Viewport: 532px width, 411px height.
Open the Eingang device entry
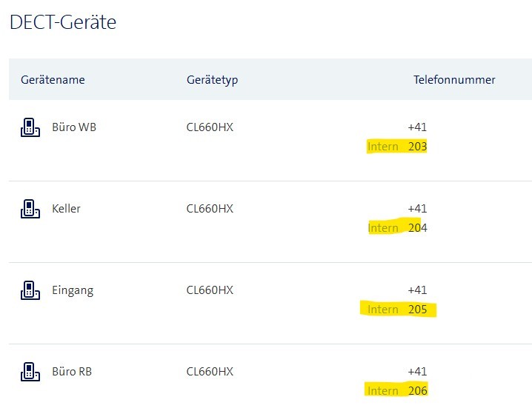73,290
